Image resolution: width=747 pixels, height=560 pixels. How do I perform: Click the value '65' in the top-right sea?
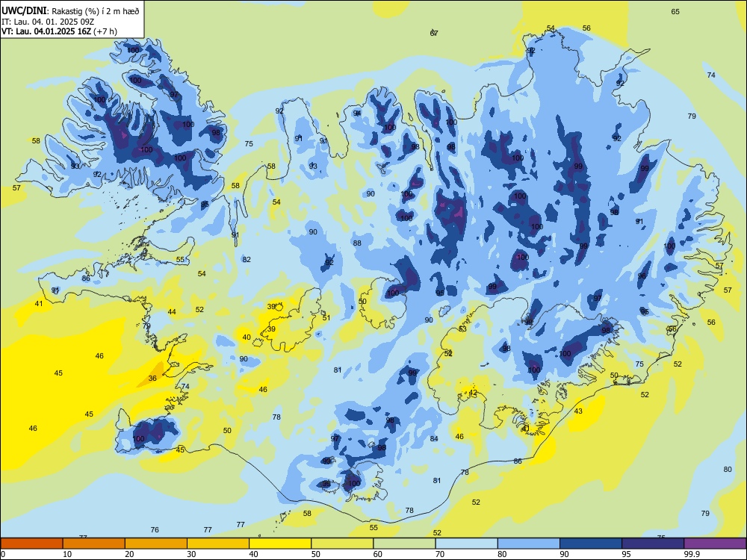tap(675, 11)
